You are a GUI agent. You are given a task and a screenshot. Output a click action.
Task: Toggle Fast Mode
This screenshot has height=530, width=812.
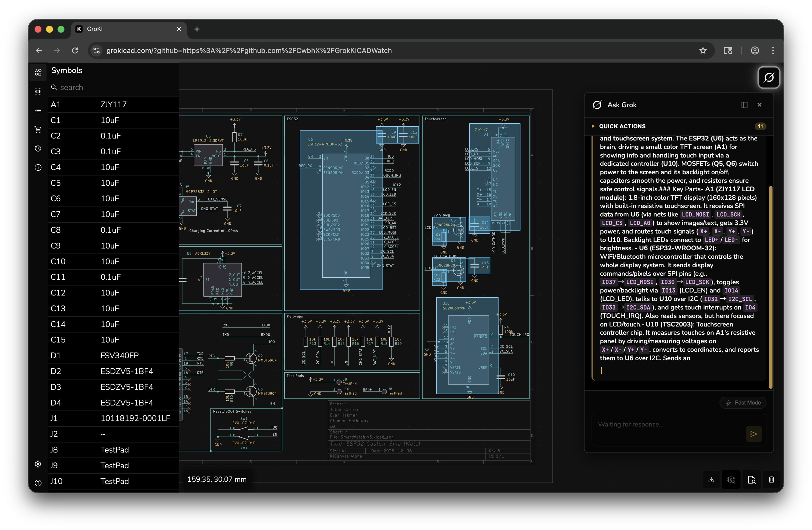[743, 403]
